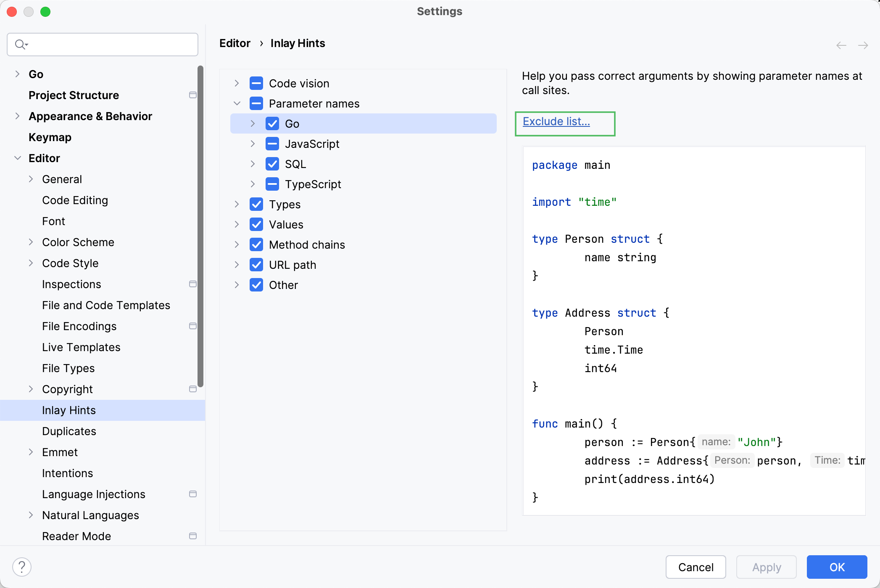The height and width of the screenshot is (588, 880).
Task: Disable the Method chains hints checkbox
Action: (256, 244)
